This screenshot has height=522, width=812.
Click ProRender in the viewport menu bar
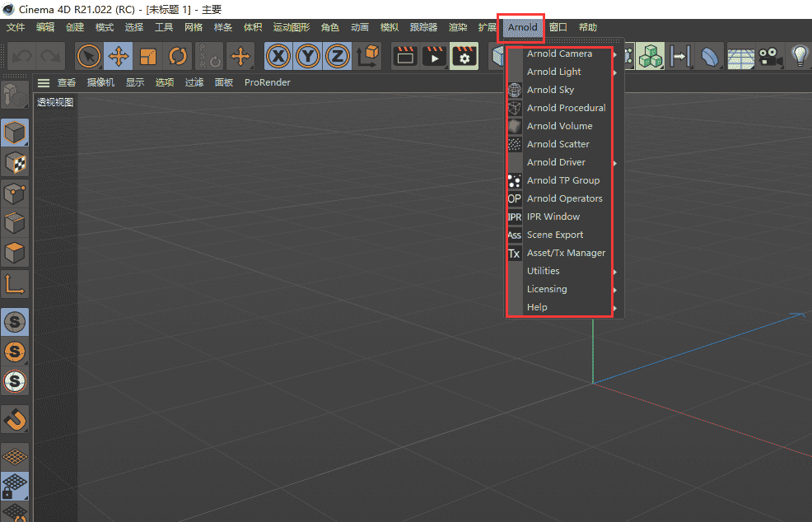click(267, 82)
